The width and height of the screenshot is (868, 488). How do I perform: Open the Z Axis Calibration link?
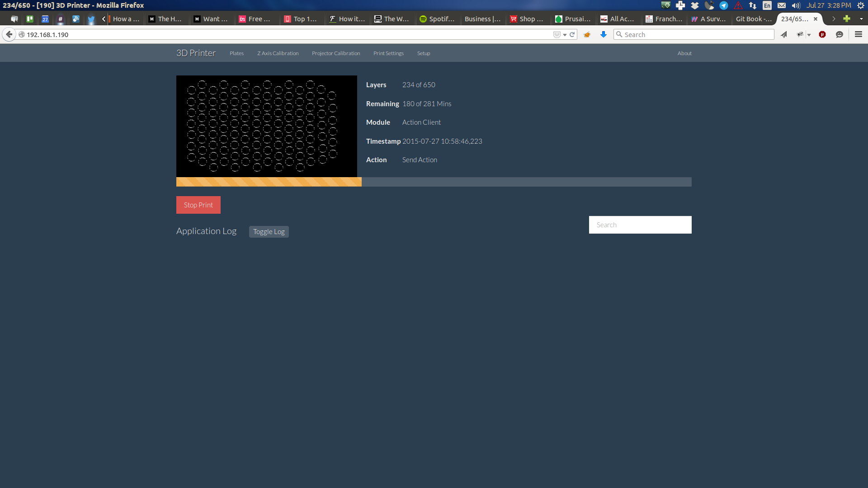[278, 53]
